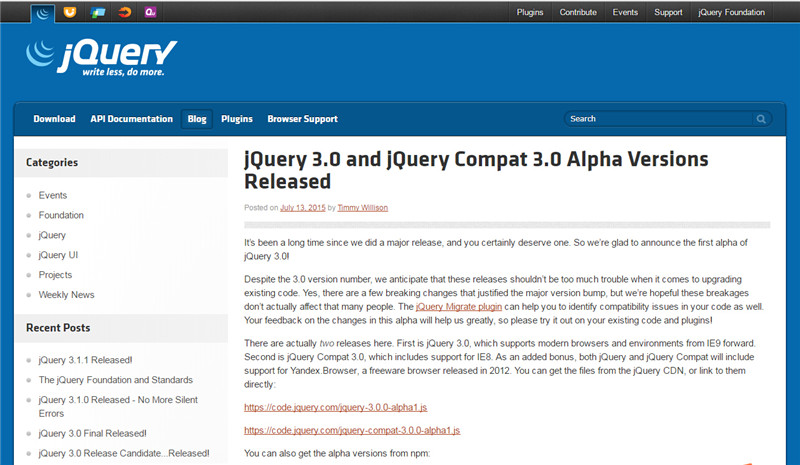This screenshot has height=465, width=800.
Task: Open the jQuery UI project icon
Action: (x=70, y=13)
